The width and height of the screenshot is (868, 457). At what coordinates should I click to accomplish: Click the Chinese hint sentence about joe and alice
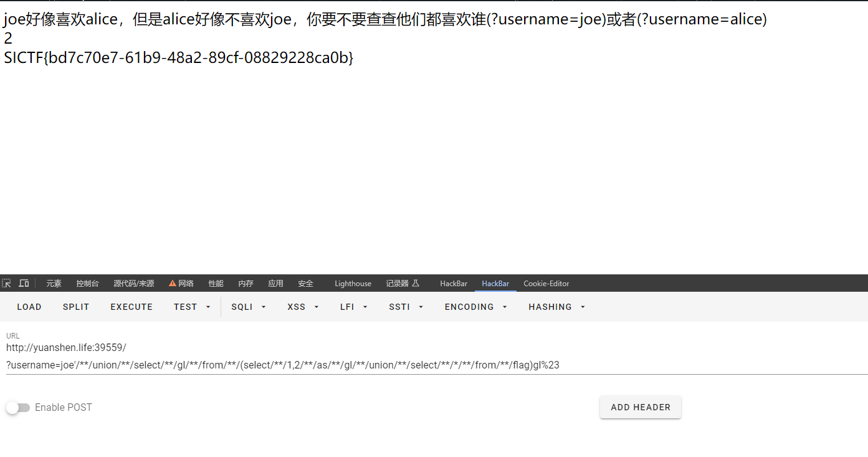(385, 19)
